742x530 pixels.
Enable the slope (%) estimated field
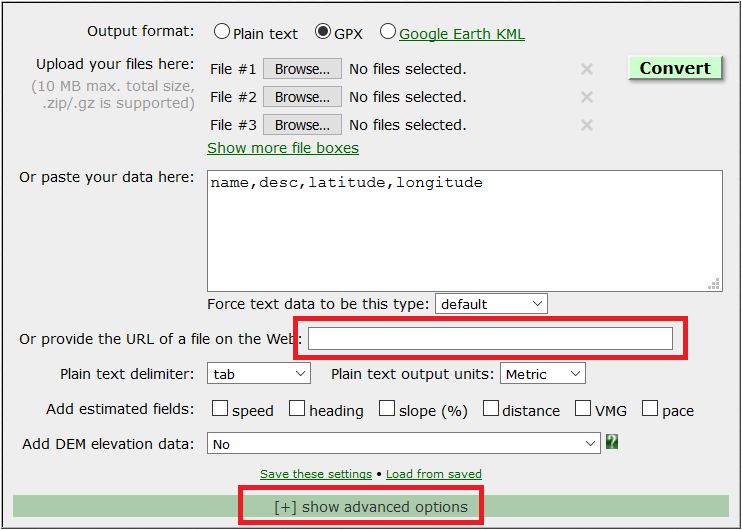click(387, 408)
